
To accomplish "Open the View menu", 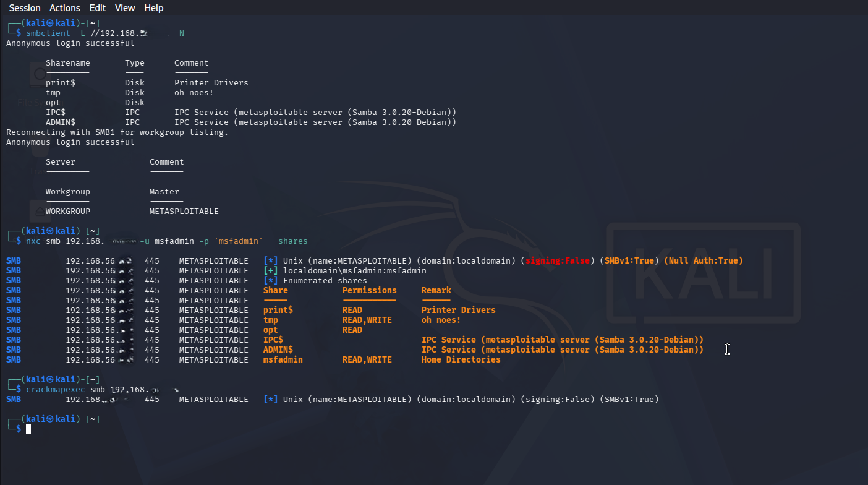I will pyautogui.click(x=125, y=8).
